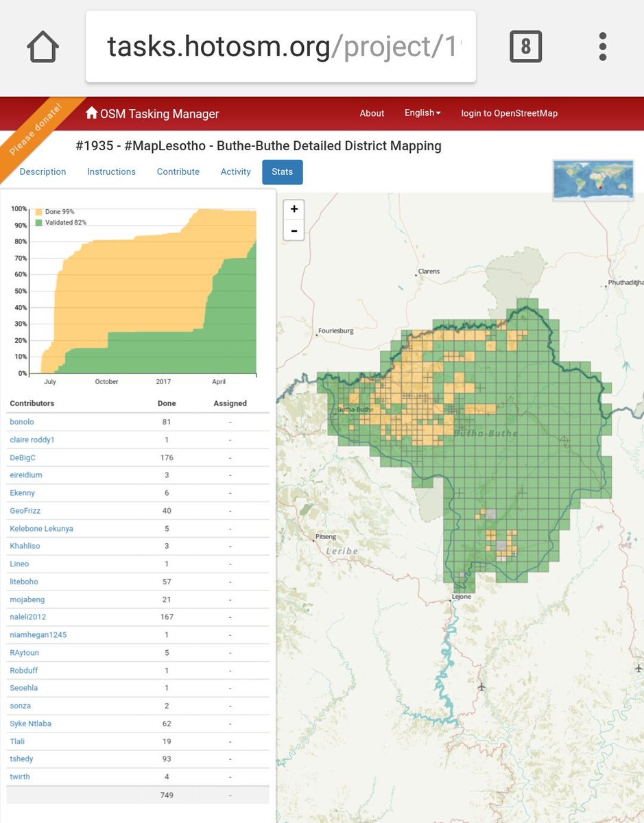Open contributor naleli2012's profile
The image size is (644, 823).
point(28,617)
